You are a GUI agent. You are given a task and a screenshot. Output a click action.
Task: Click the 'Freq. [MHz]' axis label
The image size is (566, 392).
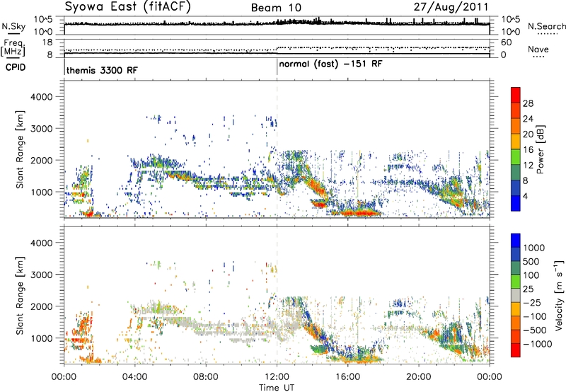(13, 48)
